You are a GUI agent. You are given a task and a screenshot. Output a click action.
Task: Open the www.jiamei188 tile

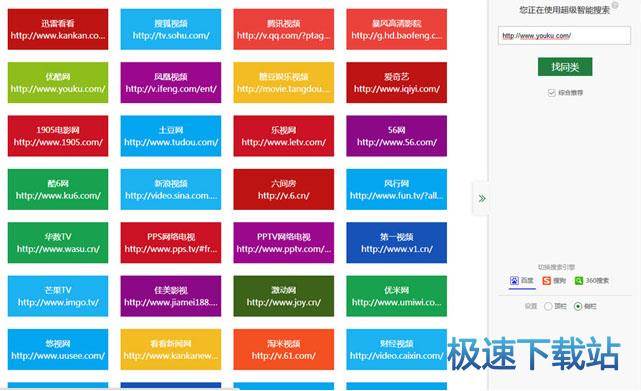(x=171, y=296)
